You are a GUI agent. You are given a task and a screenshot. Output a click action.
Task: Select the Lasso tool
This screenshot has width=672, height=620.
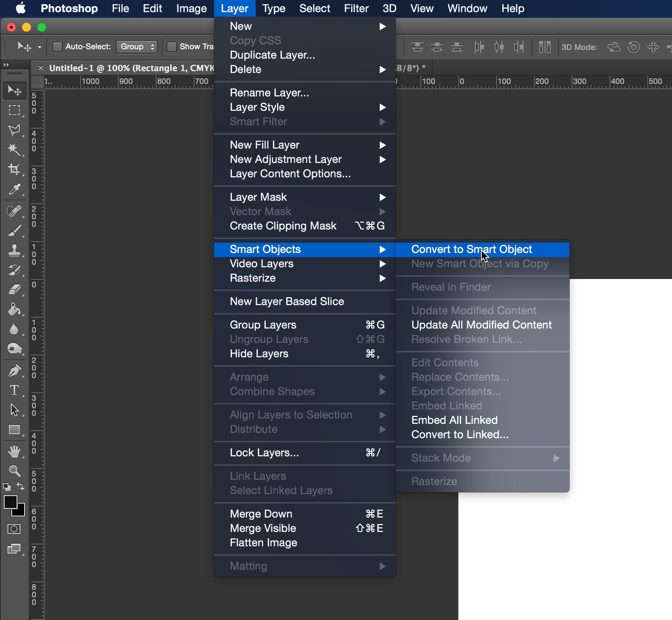pos(14,130)
